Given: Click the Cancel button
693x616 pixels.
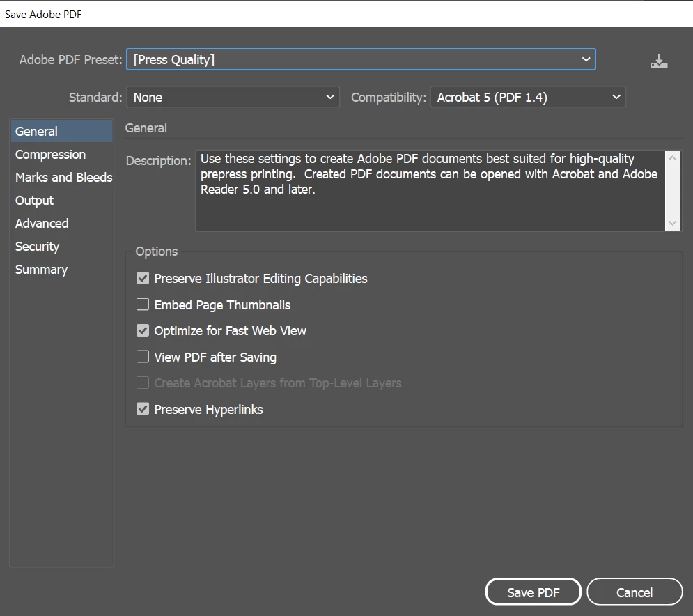Looking at the screenshot, I should coord(634,592).
